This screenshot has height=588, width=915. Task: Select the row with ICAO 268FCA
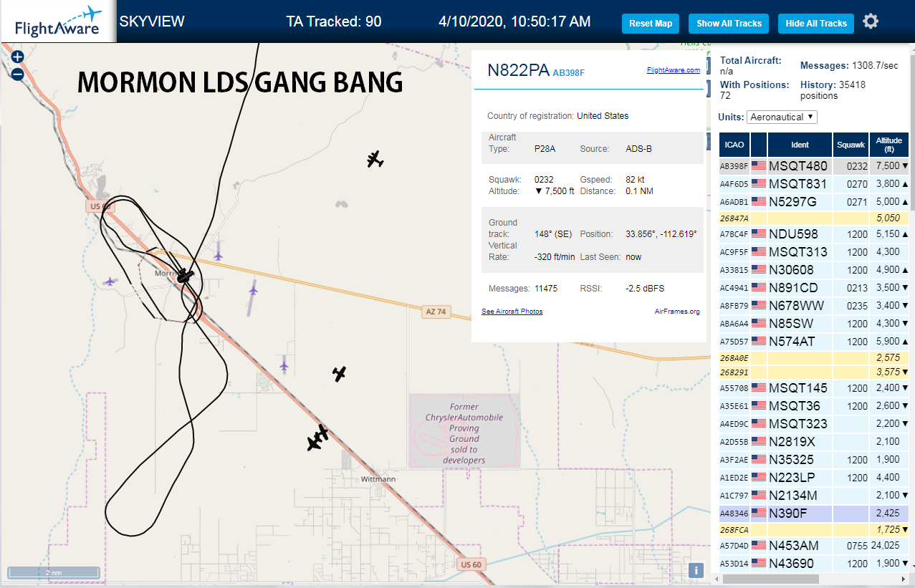[x=814, y=530]
